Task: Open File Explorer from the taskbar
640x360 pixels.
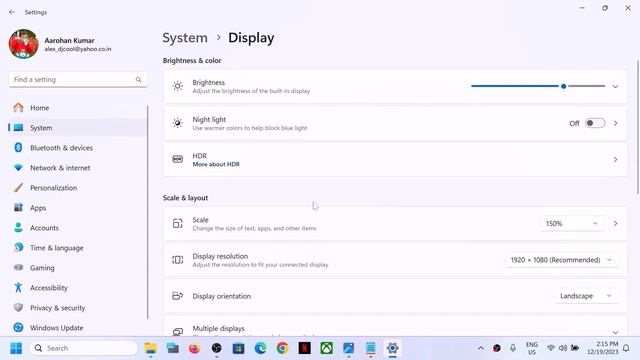Action: [x=151, y=348]
